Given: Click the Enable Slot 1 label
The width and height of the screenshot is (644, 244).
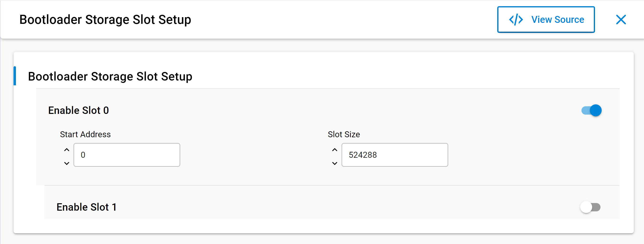Looking at the screenshot, I should [x=87, y=207].
